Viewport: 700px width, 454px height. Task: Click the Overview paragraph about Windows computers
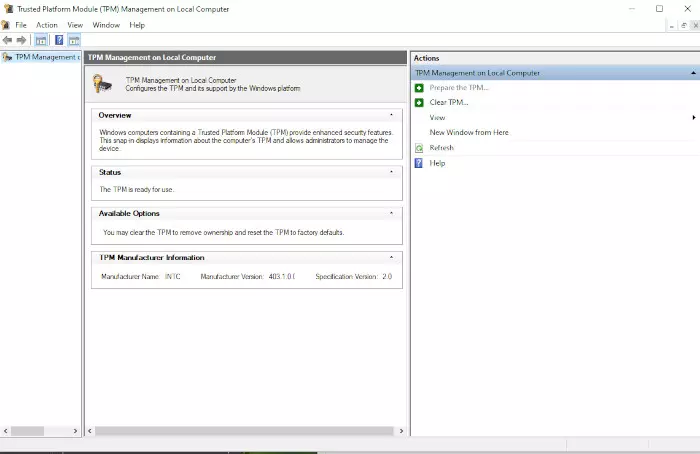click(246, 140)
